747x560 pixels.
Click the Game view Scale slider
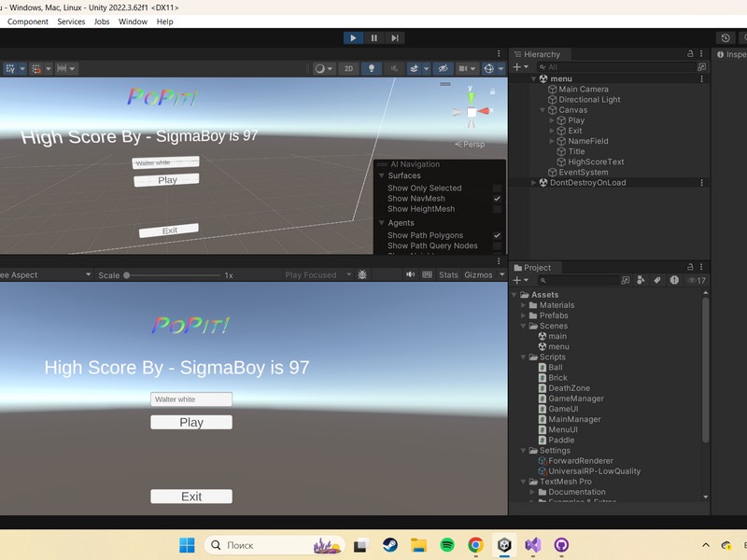tap(127, 275)
